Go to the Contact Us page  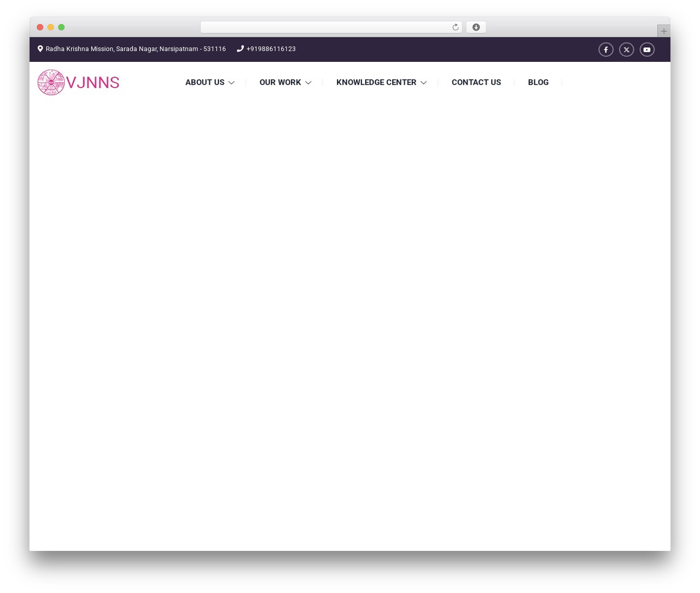pyautogui.click(x=476, y=82)
